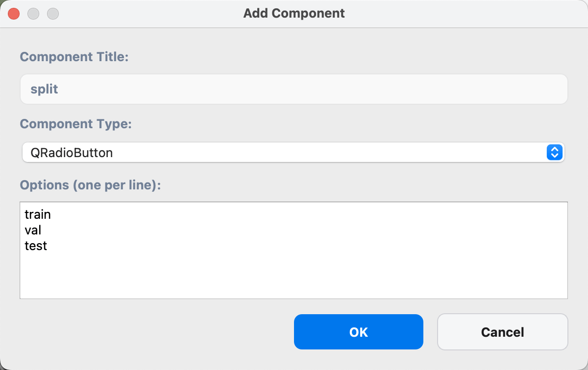
Task: Place the cursor on the "train" option line
Action: [x=38, y=214]
